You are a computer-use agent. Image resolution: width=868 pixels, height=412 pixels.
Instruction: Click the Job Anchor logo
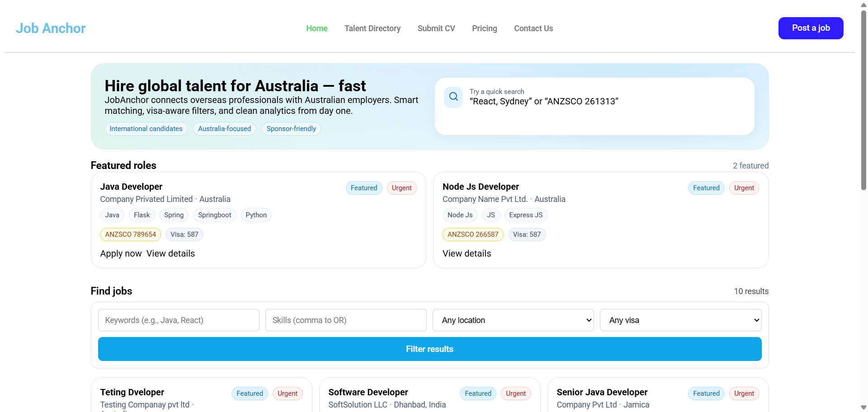click(51, 28)
